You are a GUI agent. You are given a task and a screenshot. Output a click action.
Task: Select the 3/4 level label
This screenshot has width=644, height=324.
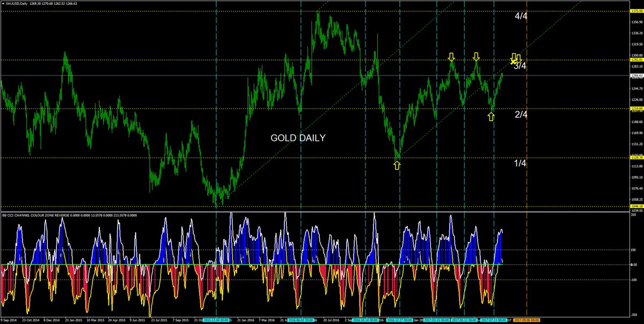tap(520, 66)
